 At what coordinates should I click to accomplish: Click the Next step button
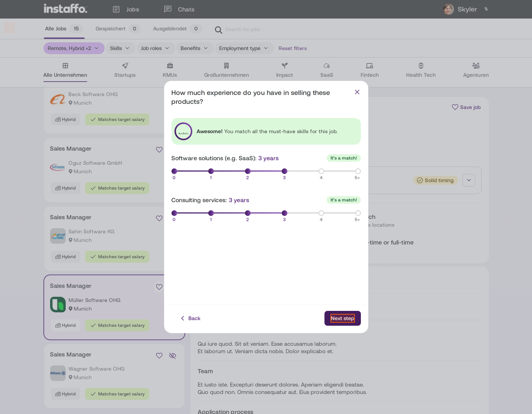343,318
